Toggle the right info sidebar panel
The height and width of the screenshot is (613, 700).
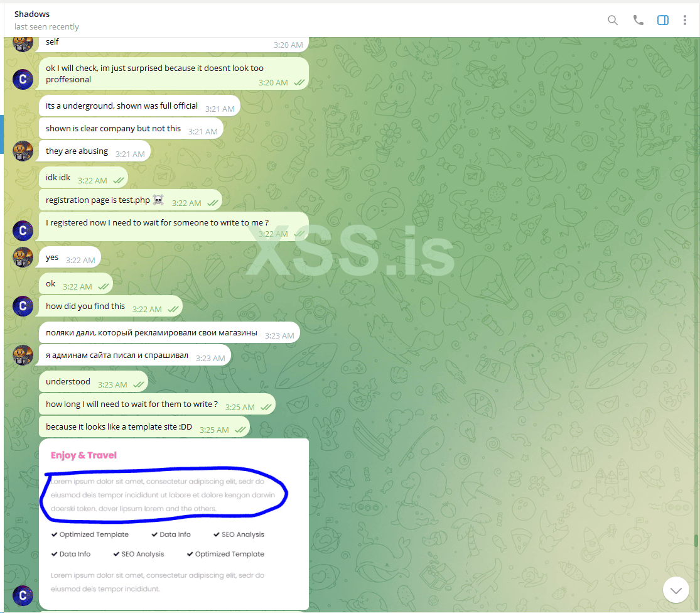(x=662, y=20)
